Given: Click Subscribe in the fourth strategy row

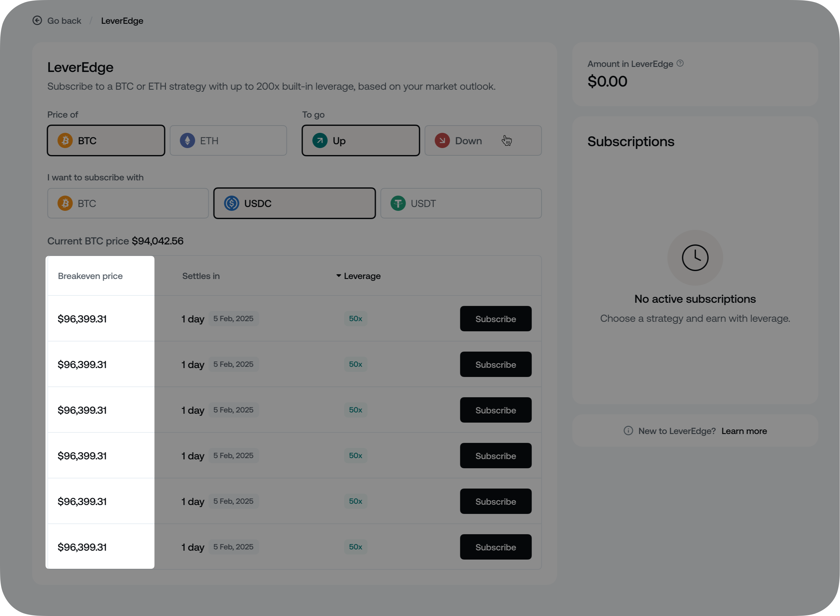Looking at the screenshot, I should coord(495,456).
